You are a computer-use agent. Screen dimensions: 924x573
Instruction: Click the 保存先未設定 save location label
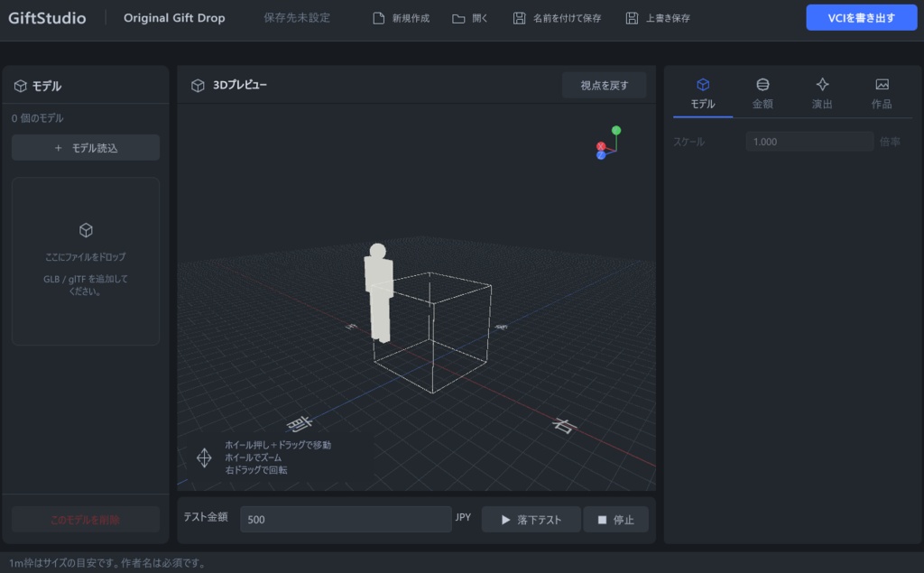[297, 18]
